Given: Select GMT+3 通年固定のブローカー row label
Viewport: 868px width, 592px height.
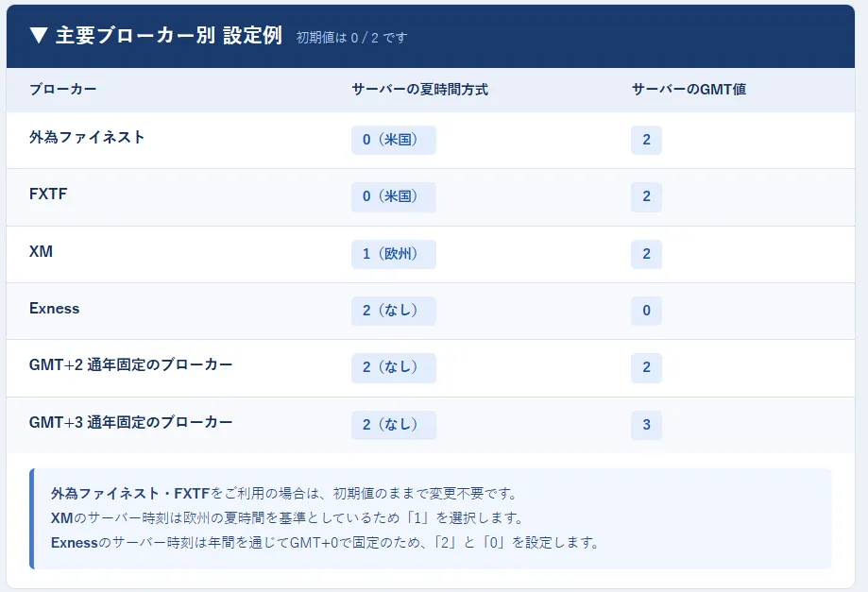Looking at the screenshot, I should tap(130, 423).
